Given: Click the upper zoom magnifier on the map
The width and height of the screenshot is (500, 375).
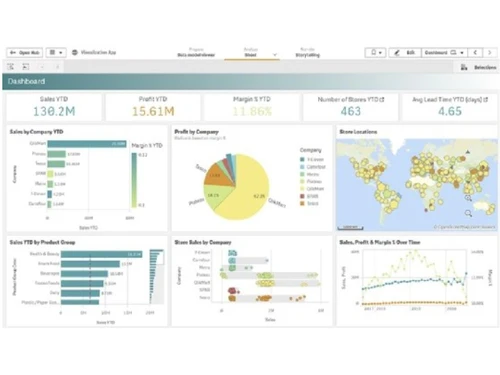Looking at the screenshot, I should pyautogui.click(x=468, y=198).
